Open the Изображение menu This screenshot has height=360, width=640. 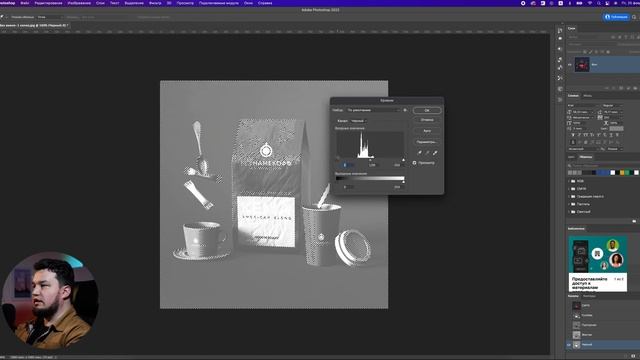coord(79,3)
